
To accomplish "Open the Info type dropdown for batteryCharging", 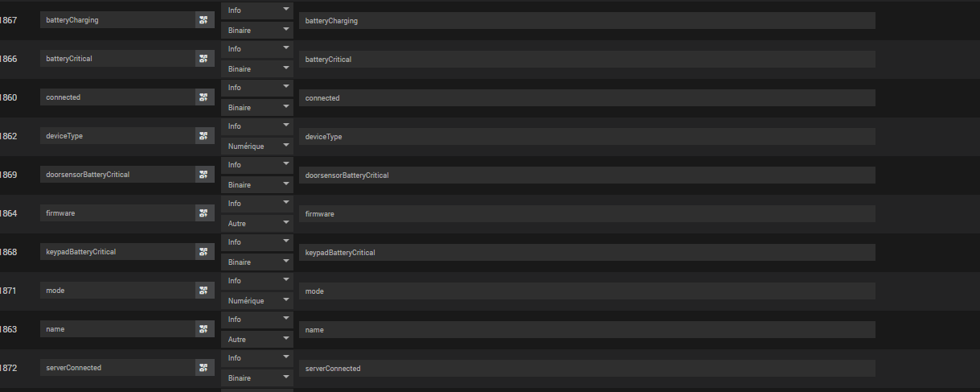I will pos(257,10).
